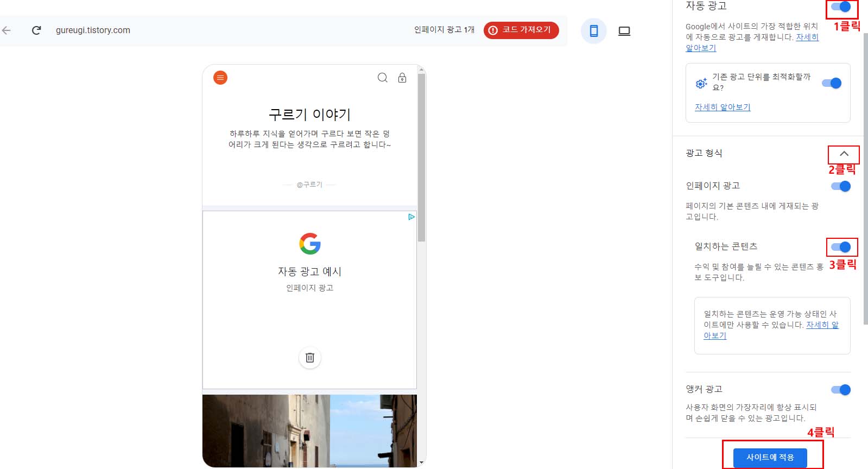Toggle the 자동 광고 switch
The image size is (868, 469).
pyautogui.click(x=841, y=7)
